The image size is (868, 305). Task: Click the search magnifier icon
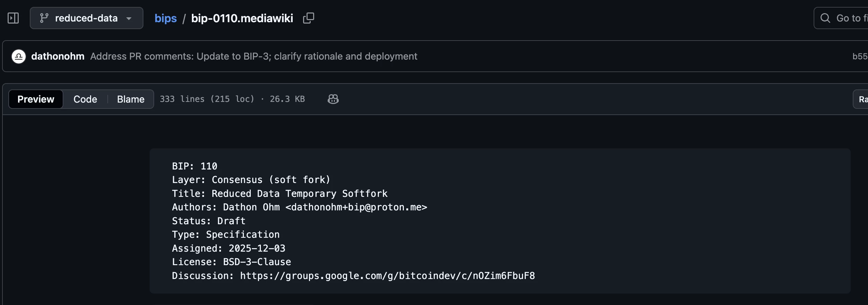(x=825, y=18)
